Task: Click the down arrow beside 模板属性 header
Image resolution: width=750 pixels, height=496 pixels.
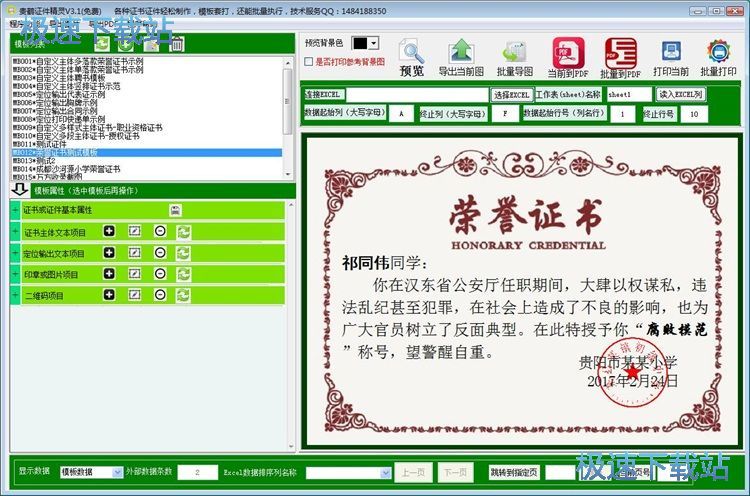Action: coord(20,190)
